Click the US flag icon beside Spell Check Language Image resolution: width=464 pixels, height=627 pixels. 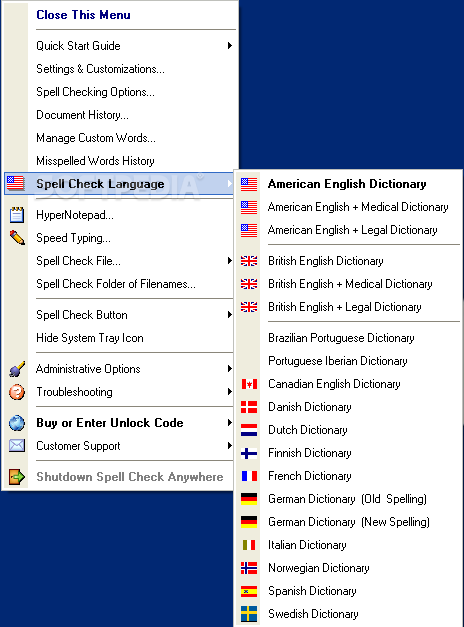tap(16, 184)
